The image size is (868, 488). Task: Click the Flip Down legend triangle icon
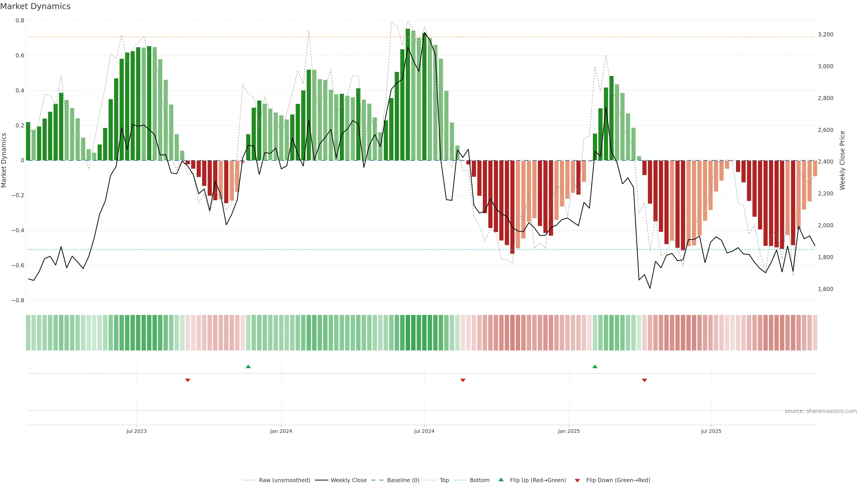click(577, 480)
